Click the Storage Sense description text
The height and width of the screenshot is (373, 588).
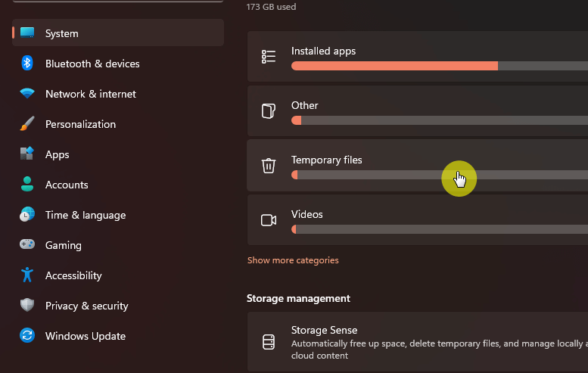[440, 350]
